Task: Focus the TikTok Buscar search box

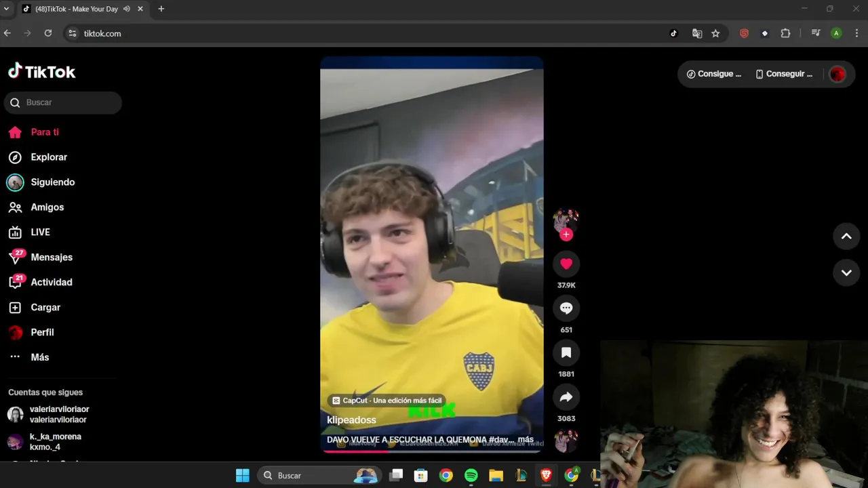Action: coord(63,102)
